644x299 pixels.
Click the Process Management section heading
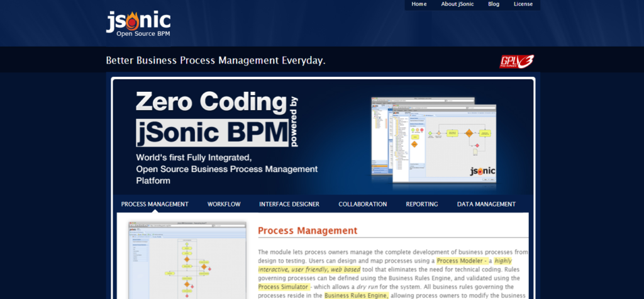pyautogui.click(x=308, y=230)
